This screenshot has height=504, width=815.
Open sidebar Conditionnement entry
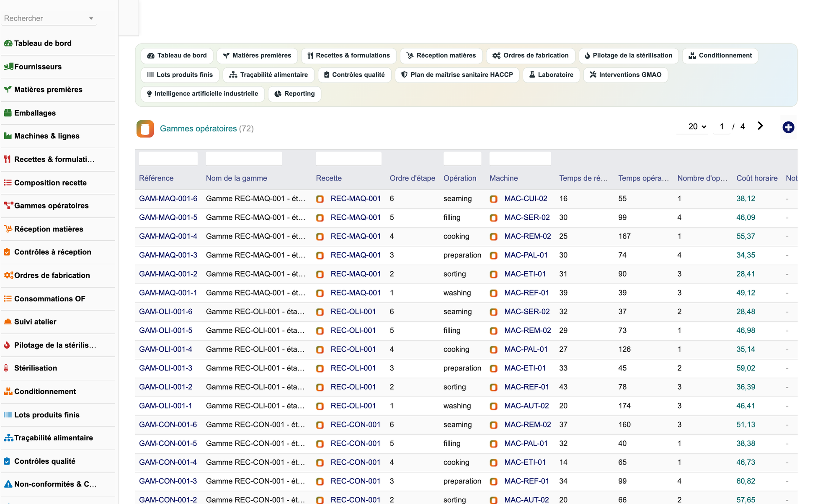[40, 391]
